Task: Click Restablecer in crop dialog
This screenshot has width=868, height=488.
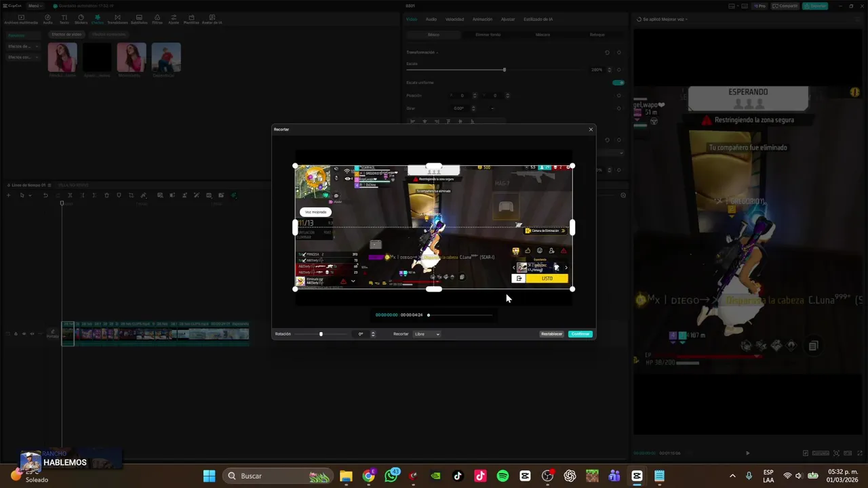Action: click(552, 334)
